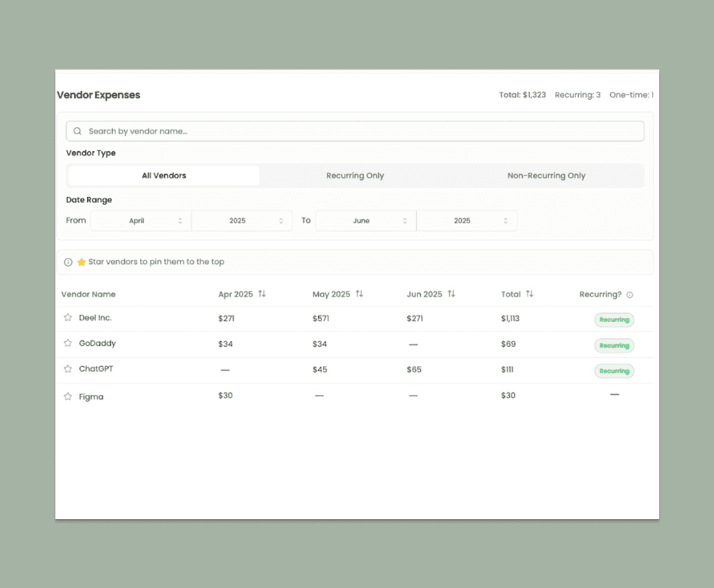
Task: Click the search magnifier icon
Action: click(x=77, y=130)
